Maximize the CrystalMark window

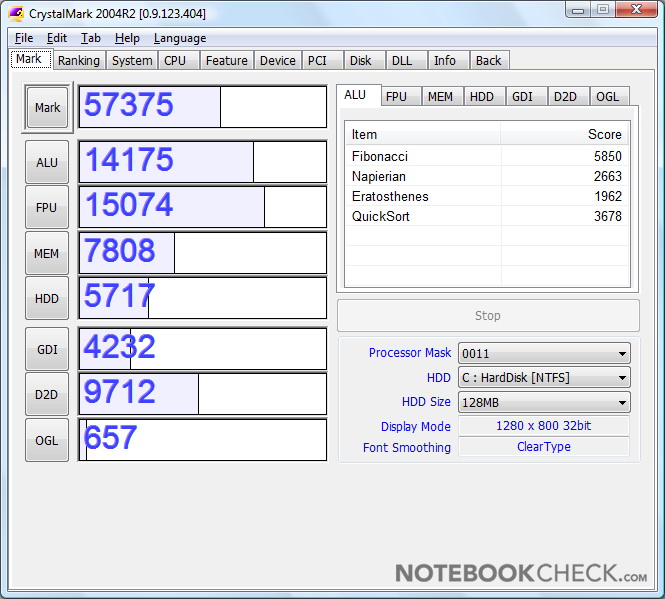point(602,10)
